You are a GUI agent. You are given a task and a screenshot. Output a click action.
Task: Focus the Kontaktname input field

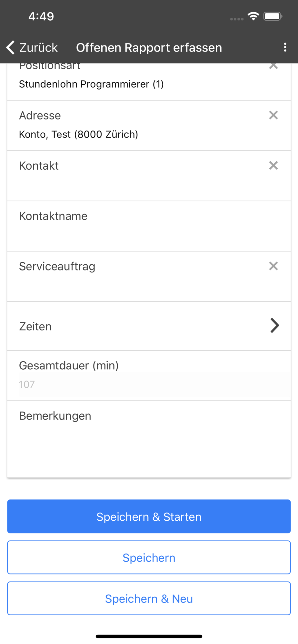[x=149, y=226]
